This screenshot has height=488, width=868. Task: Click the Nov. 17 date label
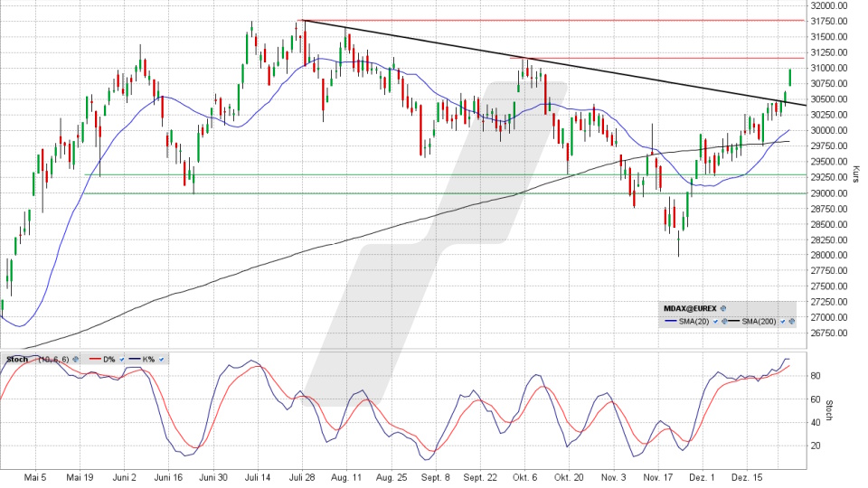click(657, 477)
